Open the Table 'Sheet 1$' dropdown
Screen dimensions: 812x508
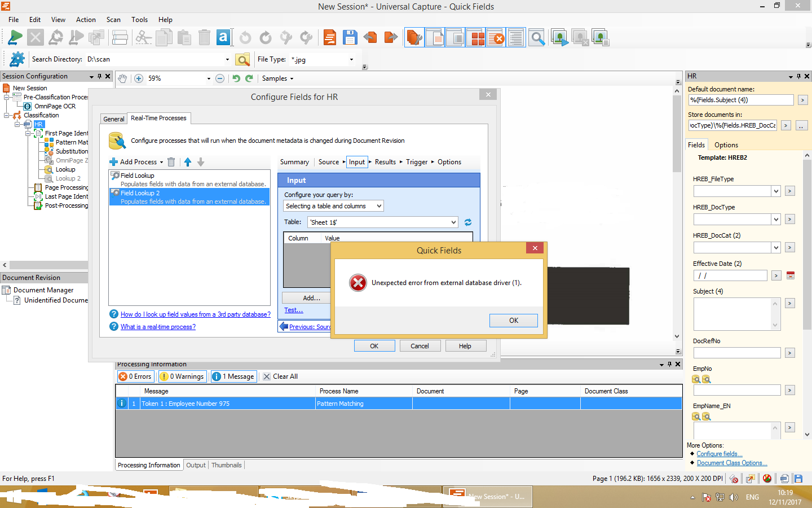click(x=453, y=222)
